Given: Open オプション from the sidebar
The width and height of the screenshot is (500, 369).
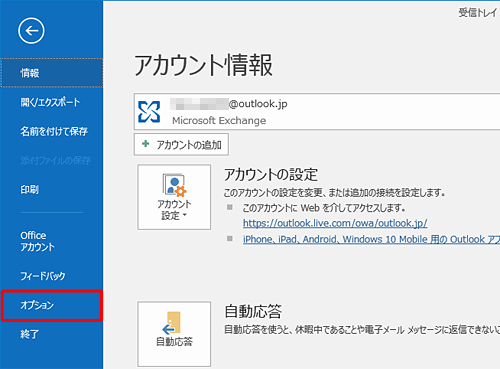Looking at the screenshot, I should pyautogui.click(x=52, y=305).
